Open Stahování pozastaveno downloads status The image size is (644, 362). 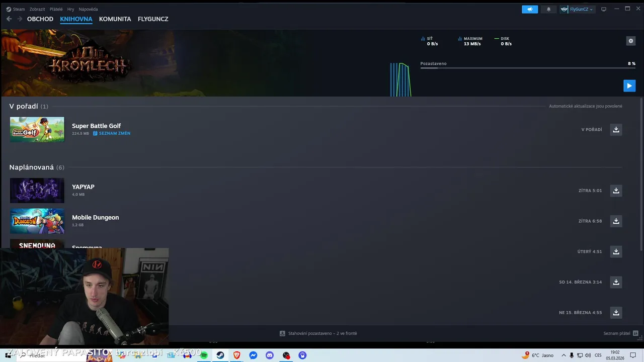(x=318, y=333)
